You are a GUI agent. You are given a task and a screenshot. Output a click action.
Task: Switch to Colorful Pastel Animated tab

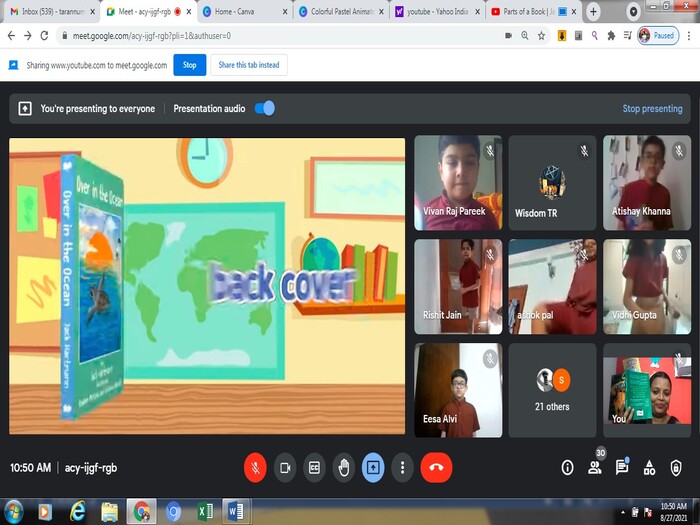point(342,12)
